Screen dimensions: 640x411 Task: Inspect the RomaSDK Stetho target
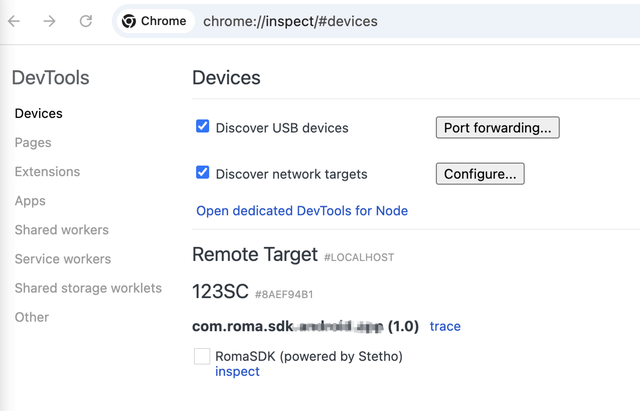point(237,371)
